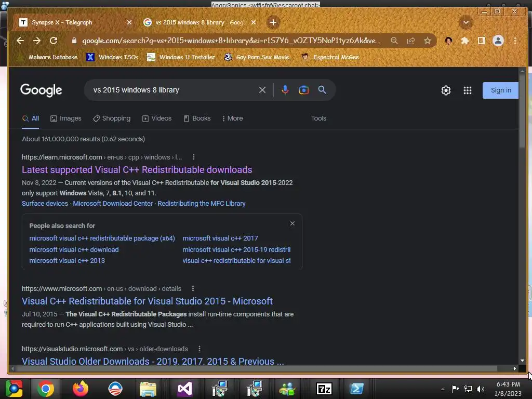The width and height of the screenshot is (532, 399).
Task: Launch Firefox from the taskbar
Action: [80, 389]
